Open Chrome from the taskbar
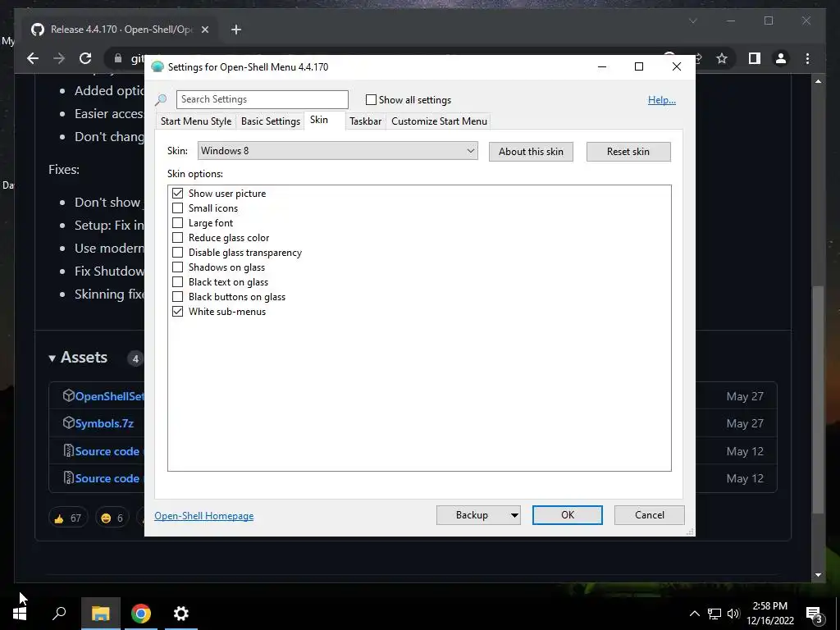Screen dimensions: 840x630 141,614
